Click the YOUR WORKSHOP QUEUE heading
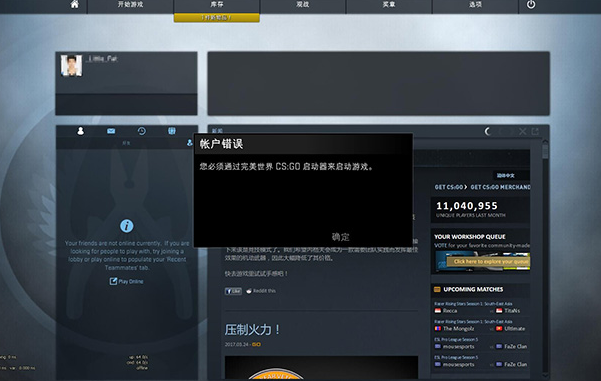Screen dimensions: 601x381 tap(470, 237)
